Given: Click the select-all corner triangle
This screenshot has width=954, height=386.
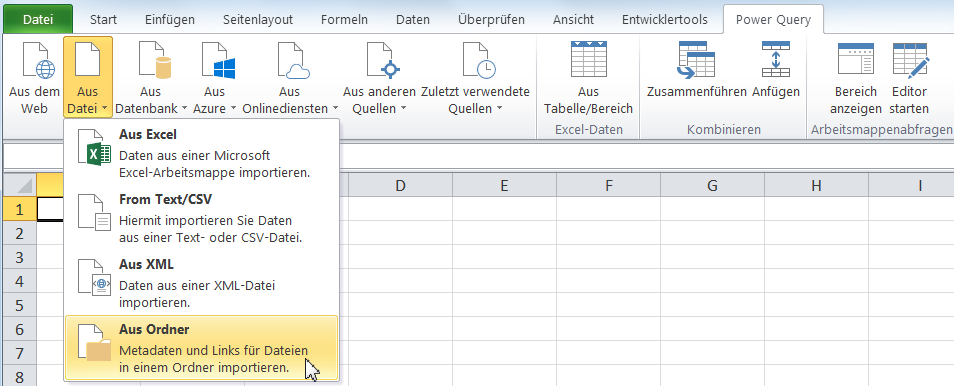Looking at the screenshot, I should pos(20,185).
